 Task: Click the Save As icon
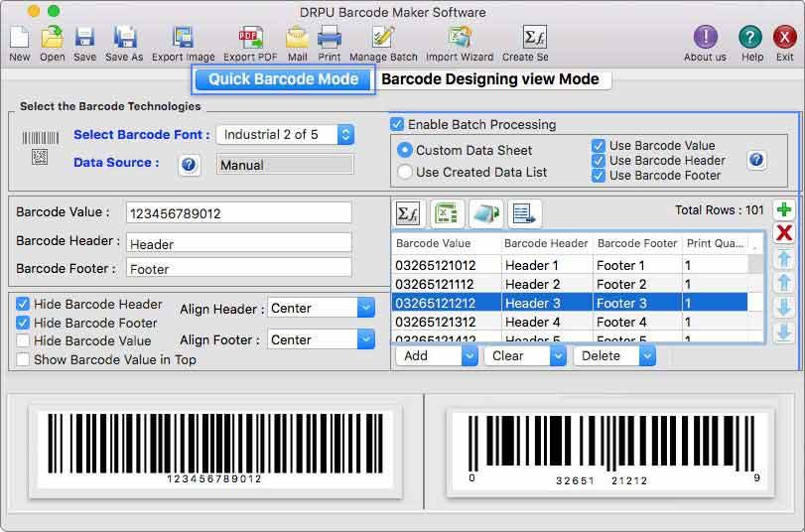click(x=124, y=37)
